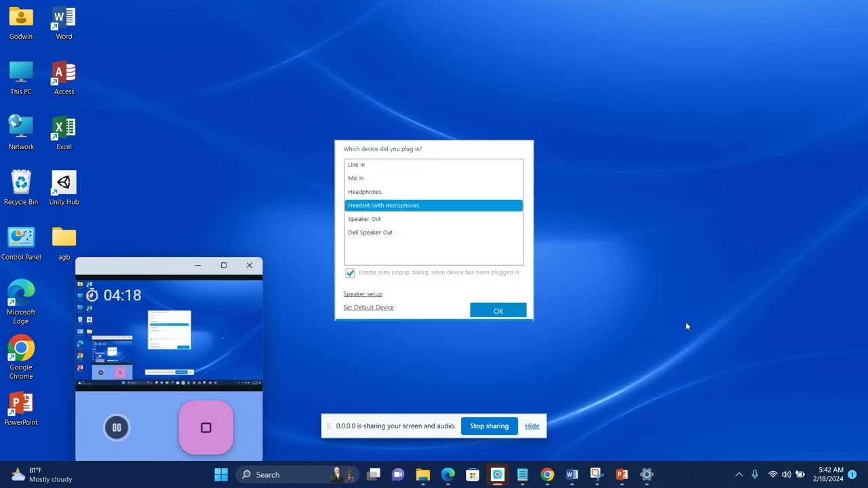Stop sharing the screen

489,426
